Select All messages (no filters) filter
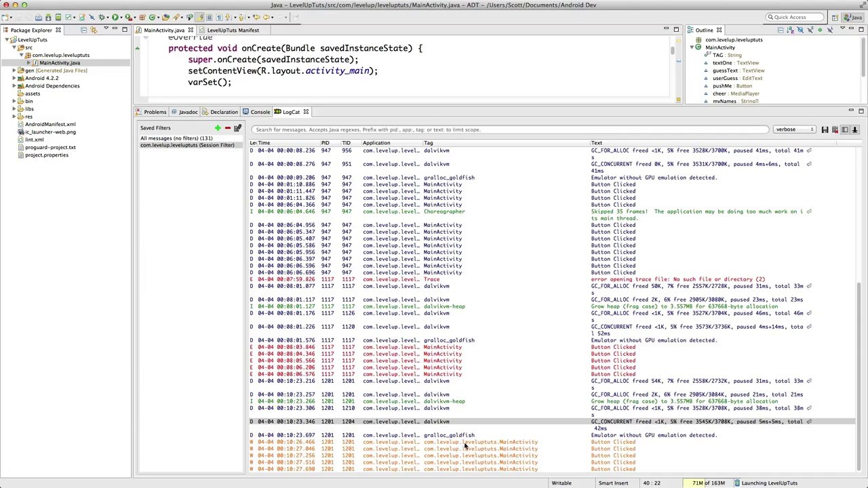Image resolution: width=868 pixels, height=488 pixels. coord(176,138)
